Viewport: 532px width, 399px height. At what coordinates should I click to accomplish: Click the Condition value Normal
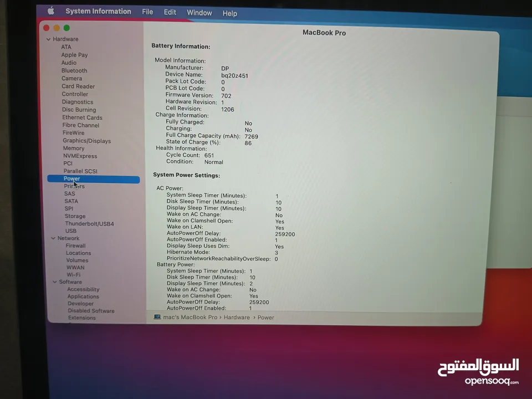click(x=213, y=162)
